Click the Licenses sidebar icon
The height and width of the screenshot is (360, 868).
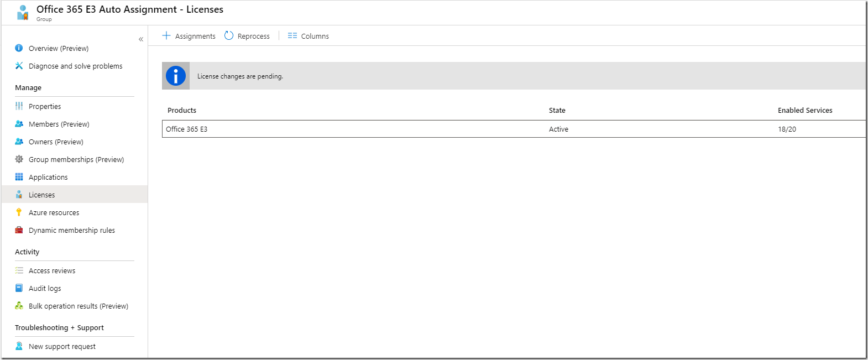pyautogui.click(x=19, y=195)
